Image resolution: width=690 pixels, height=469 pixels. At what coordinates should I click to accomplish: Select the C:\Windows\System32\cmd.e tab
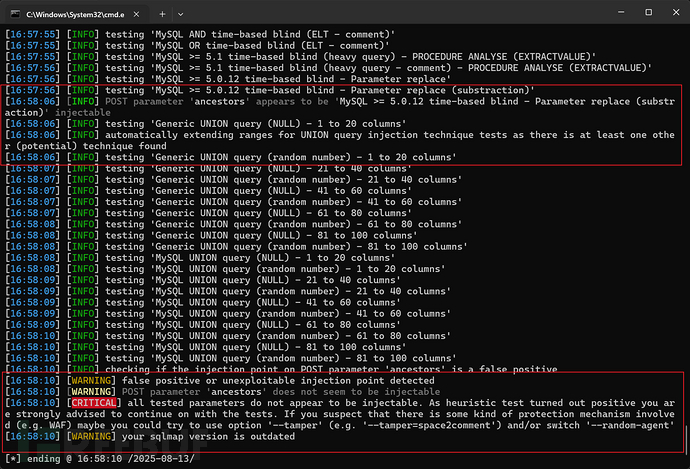point(76,14)
